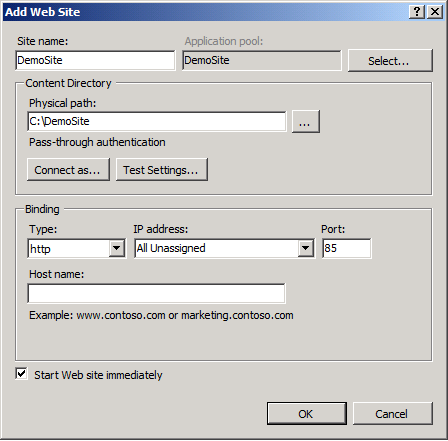Close the Add Web Site dialog

[x=435, y=12]
